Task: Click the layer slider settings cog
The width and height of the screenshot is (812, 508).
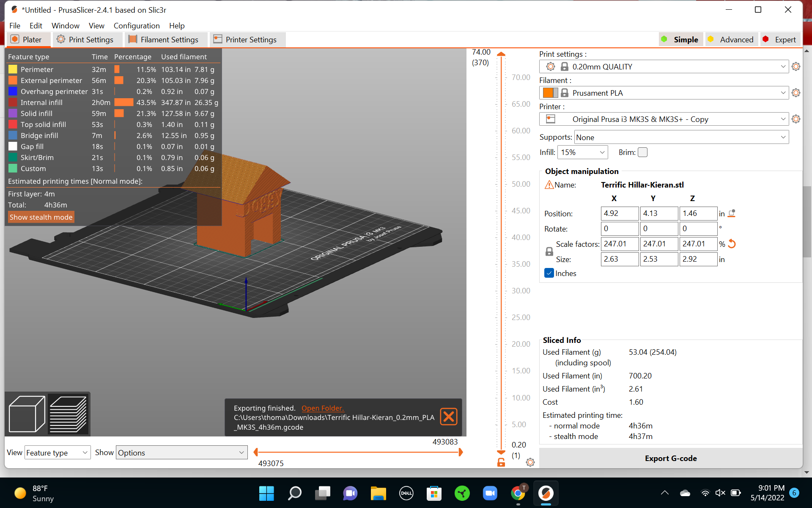Action: click(530, 462)
